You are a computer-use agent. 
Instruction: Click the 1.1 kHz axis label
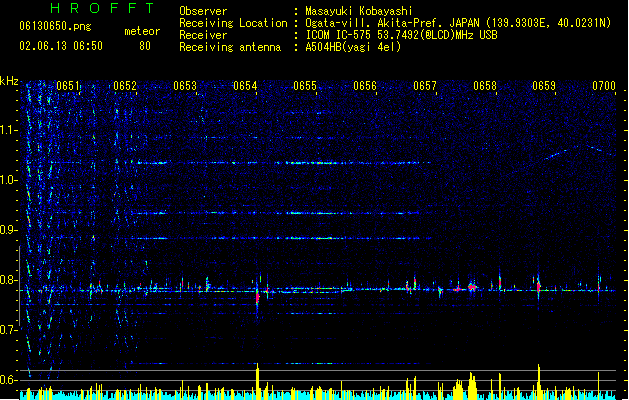tap(9, 130)
